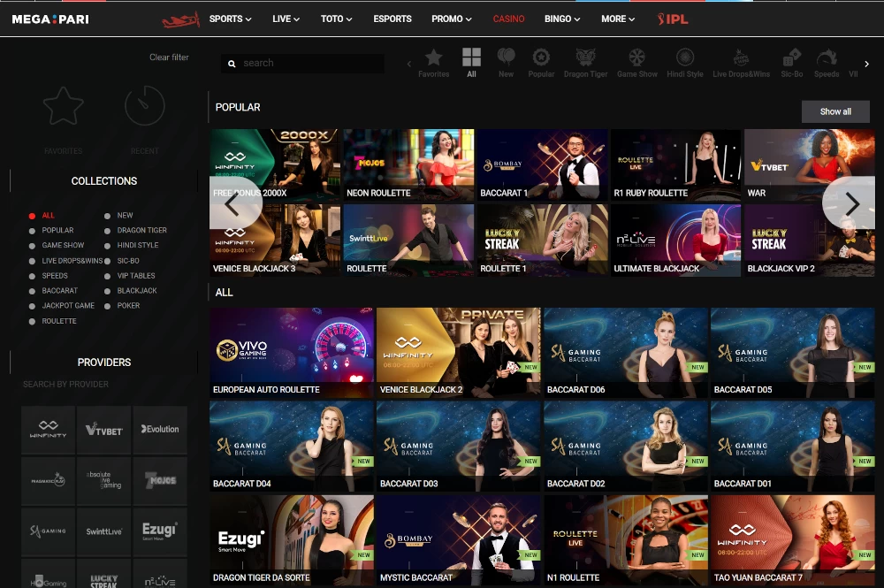Viewport: 884px width, 588px height.
Task: Filter by TVBET provider logo
Action: point(103,430)
